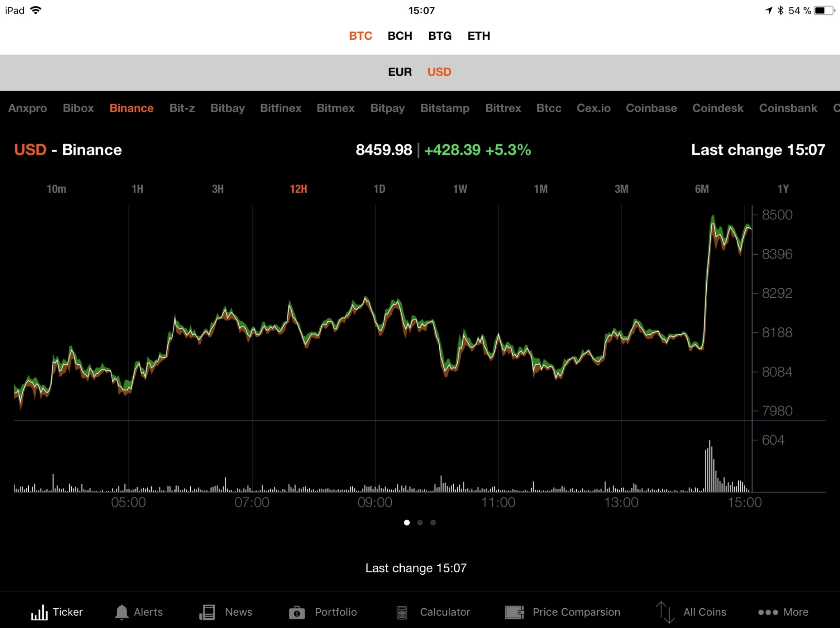840x628 pixels.
Task: Tap the 13:00 time axis label
Action: click(621, 502)
